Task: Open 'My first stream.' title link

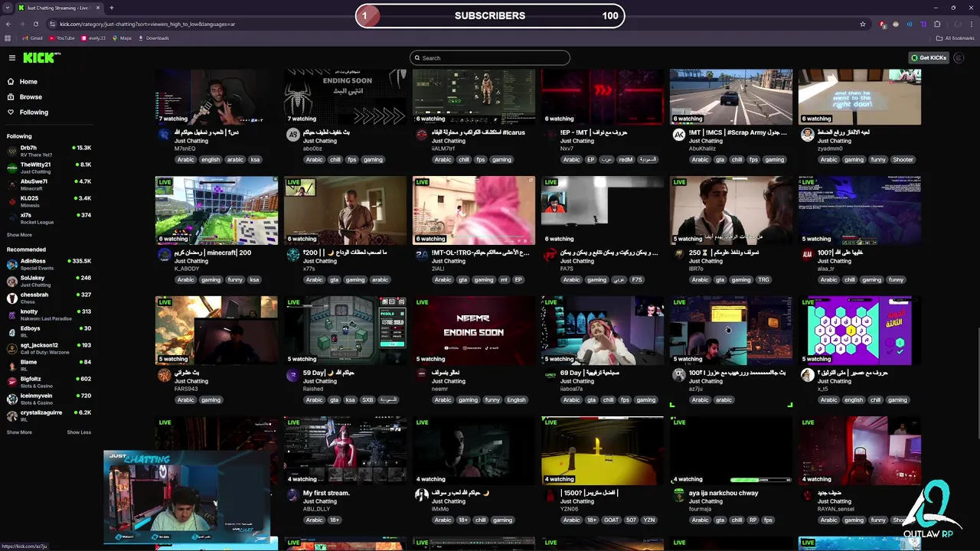Action: [x=326, y=493]
